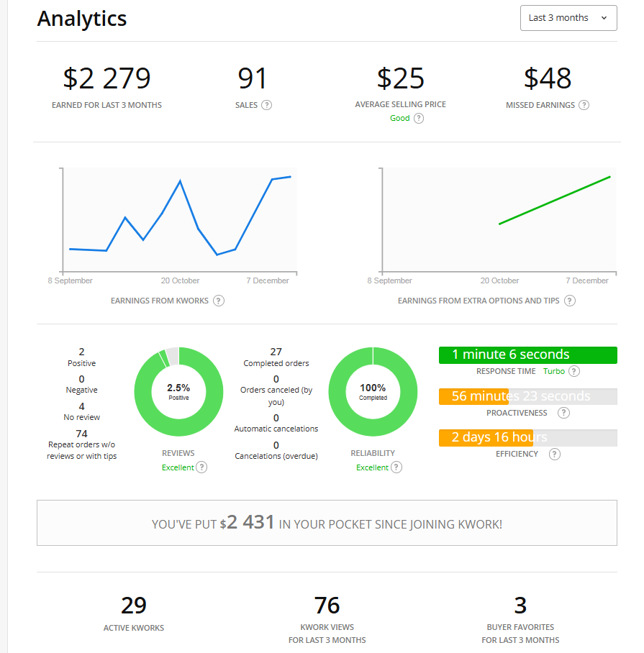Click help icon beside Missed Earnings
Screen dimensions: 644x653
pos(584,105)
